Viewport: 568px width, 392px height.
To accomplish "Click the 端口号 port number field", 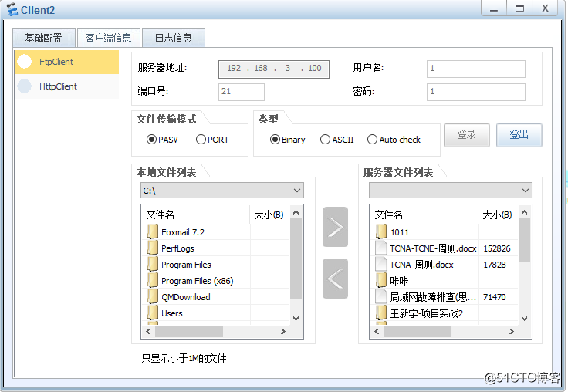I will click(x=242, y=92).
